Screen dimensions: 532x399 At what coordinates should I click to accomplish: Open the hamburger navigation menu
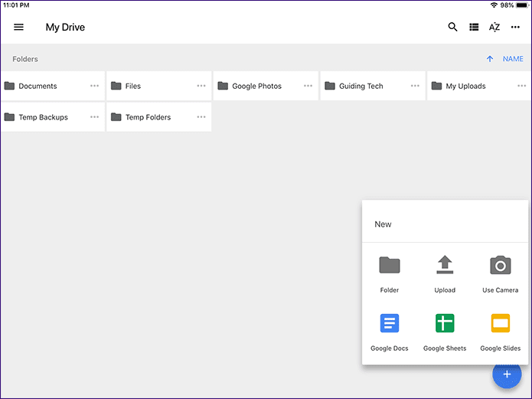pos(18,27)
